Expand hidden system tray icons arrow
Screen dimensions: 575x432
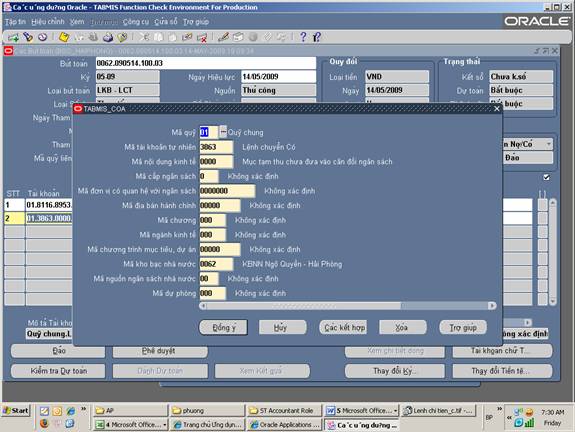click(x=509, y=417)
